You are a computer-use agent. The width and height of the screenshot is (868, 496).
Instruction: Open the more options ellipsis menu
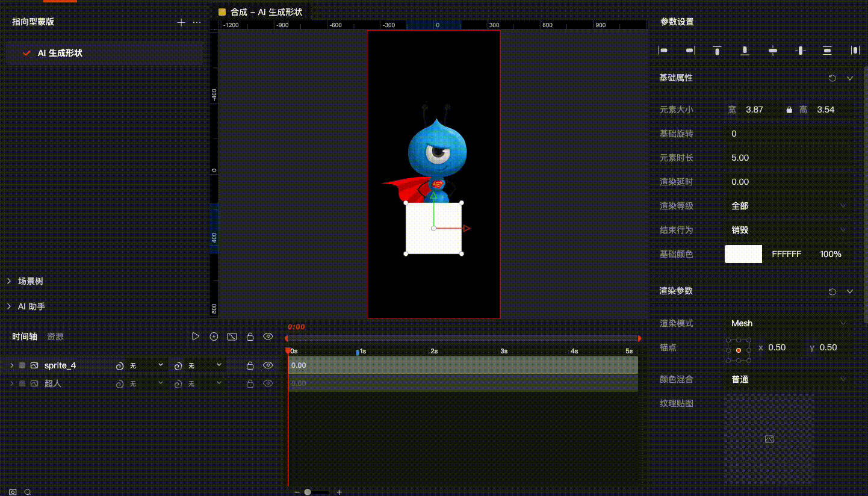(x=197, y=22)
